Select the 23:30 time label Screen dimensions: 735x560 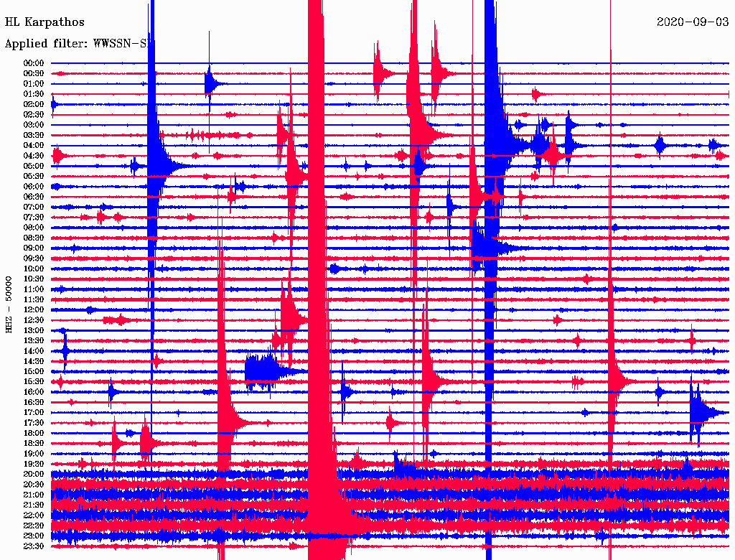pyautogui.click(x=34, y=547)
